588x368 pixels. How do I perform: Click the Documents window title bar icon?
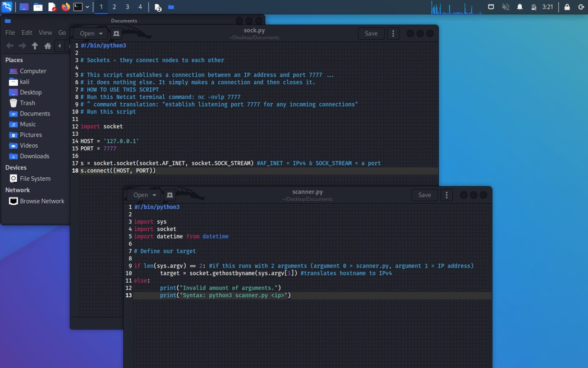tap(8, 21)
